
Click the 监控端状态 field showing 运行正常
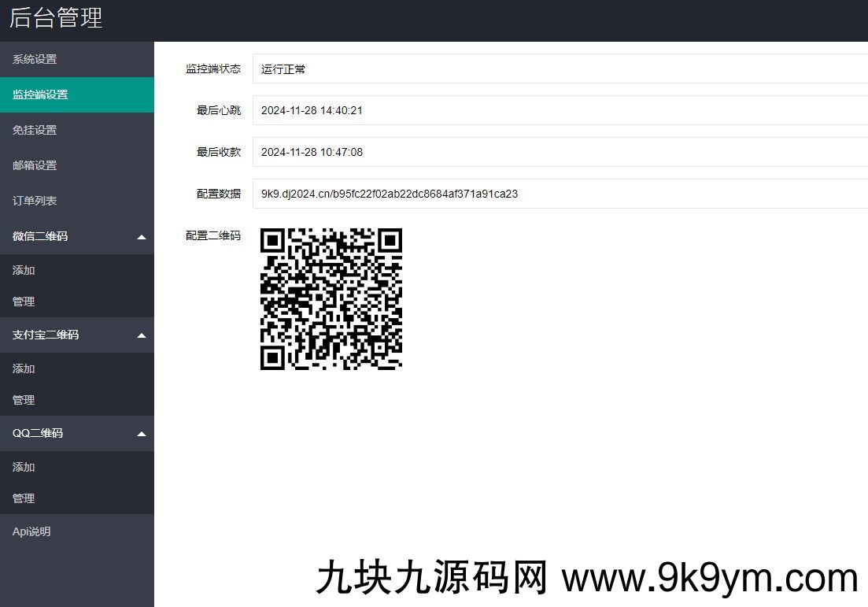click(x=560, y=68)
